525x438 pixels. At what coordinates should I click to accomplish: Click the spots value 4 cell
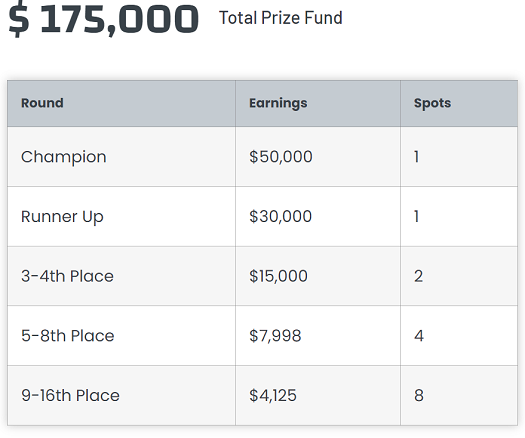459,336
